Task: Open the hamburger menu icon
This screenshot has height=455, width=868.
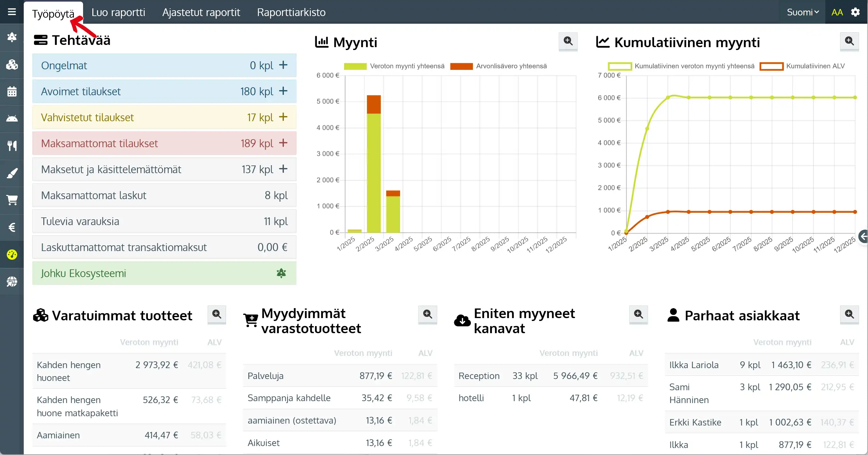Action: (x=12, y=12)
